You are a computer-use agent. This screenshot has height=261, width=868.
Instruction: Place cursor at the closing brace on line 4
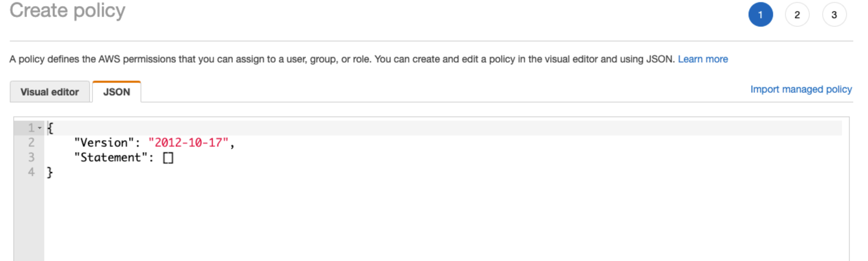[50, 172]
